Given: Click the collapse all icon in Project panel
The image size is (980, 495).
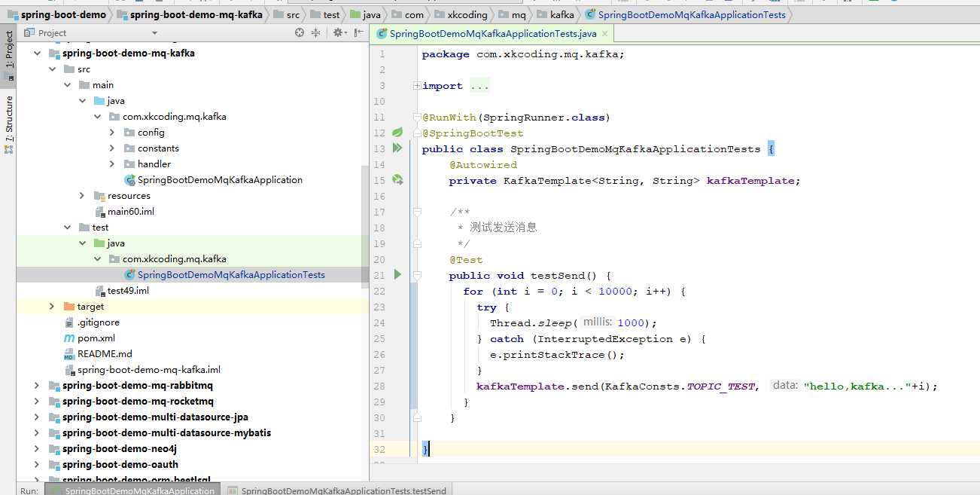Looking at the screenshot, I should coord(316,32).
